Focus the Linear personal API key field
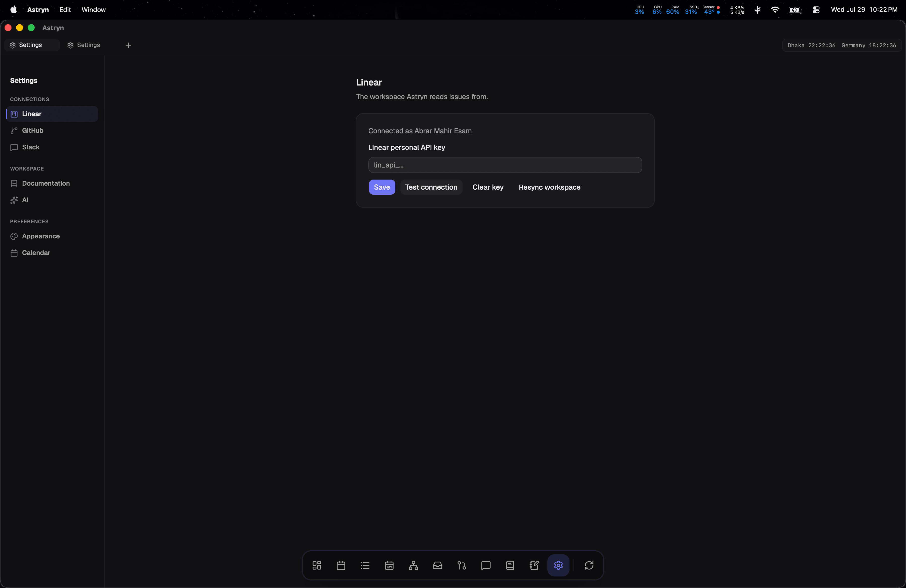Screen dimensions: 906x588 [505, 165]
